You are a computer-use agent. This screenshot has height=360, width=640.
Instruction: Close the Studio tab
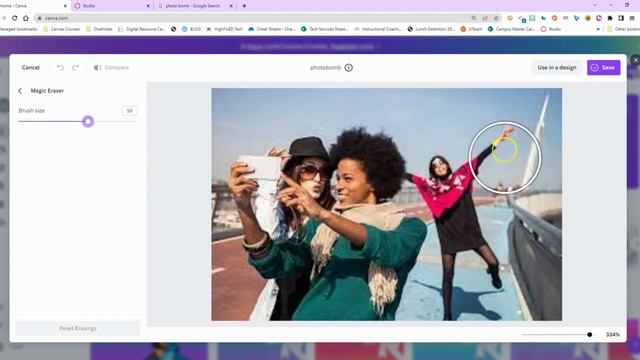coord(148,6)
